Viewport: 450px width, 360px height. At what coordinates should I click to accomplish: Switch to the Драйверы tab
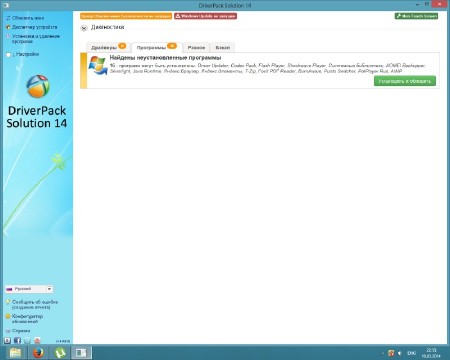click(104, 48)
